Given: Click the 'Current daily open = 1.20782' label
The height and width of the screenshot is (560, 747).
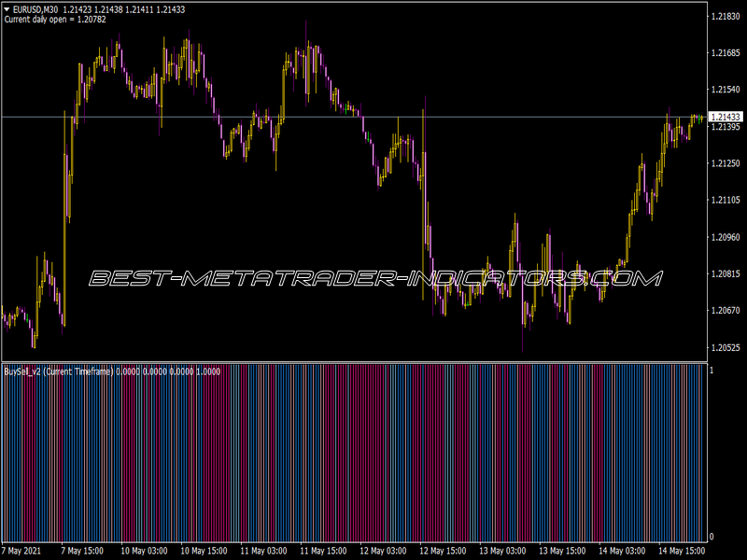Looking at the screenshot, I should click(x=55, y=20).
